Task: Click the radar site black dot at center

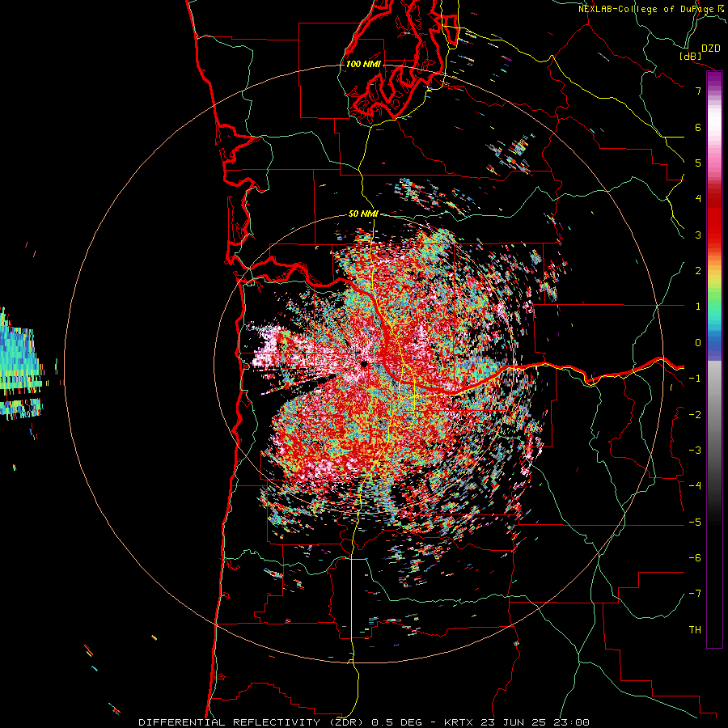Action: click(365, 365)
